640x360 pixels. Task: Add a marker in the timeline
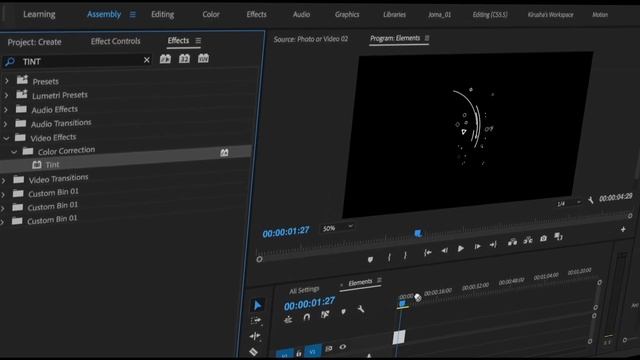pyautogui.click(x=344, y=311)
